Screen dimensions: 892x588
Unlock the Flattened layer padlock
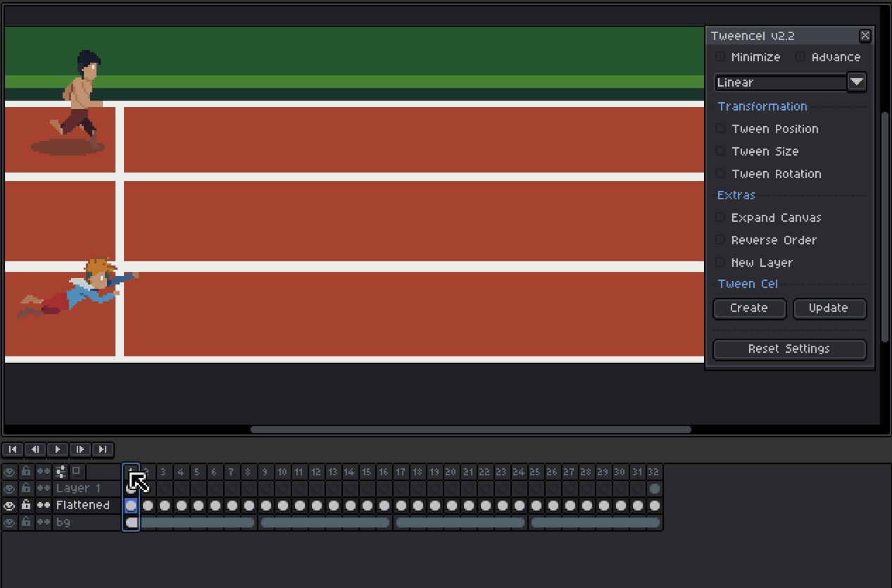(x=26, y=505)
